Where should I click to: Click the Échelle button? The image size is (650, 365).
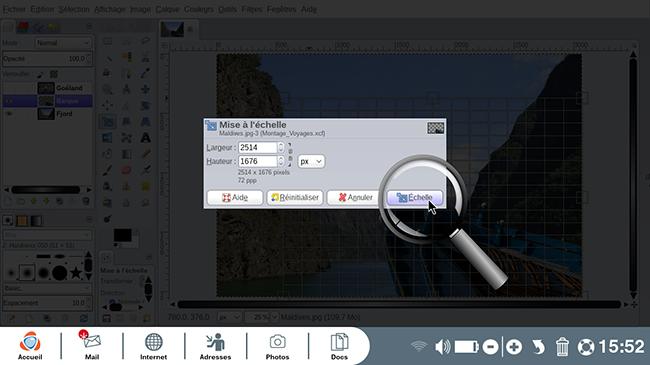(x=415, y=197)
